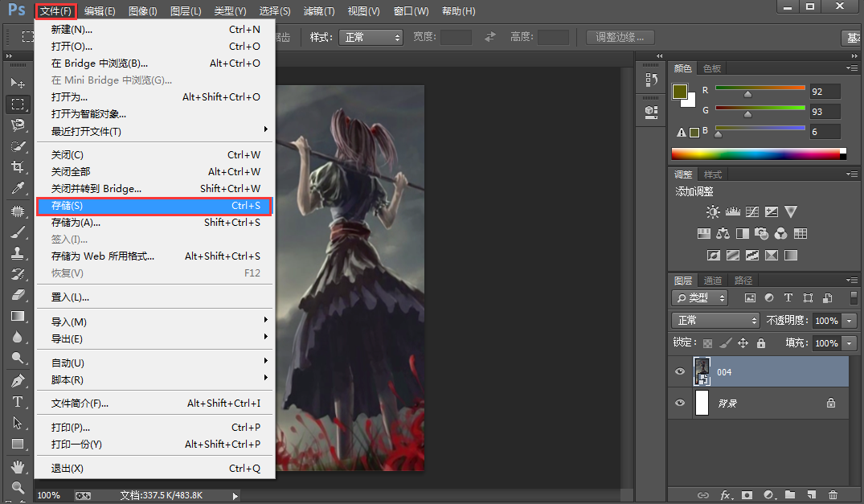Turn layer filtering on or off

point(854,298)
